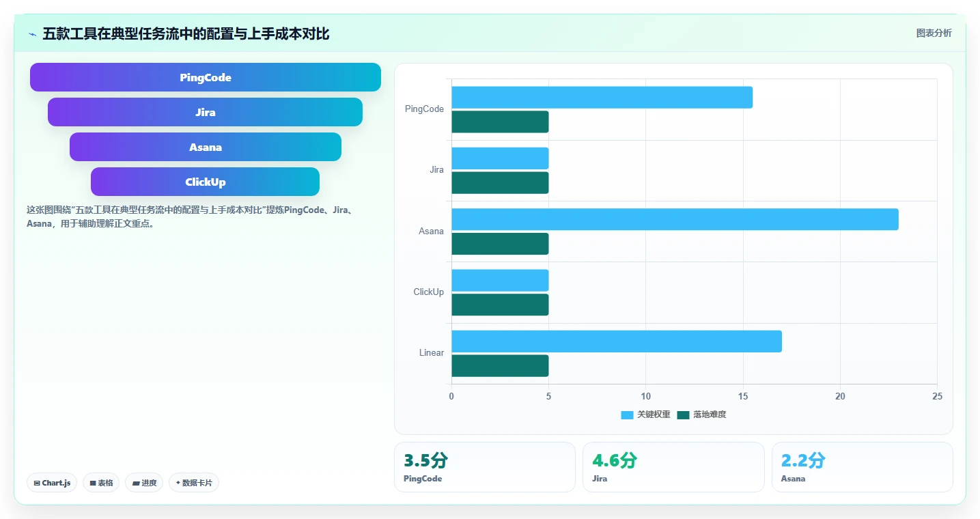This screenshot has width=980, height=519.
Task: Click the Linear 落地难度 dark green bar
Action: pos(500,365)
